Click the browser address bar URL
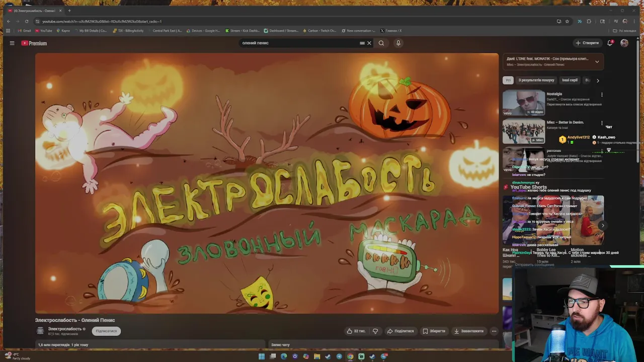Screen dimensions: 644x362 coord(102,21)
